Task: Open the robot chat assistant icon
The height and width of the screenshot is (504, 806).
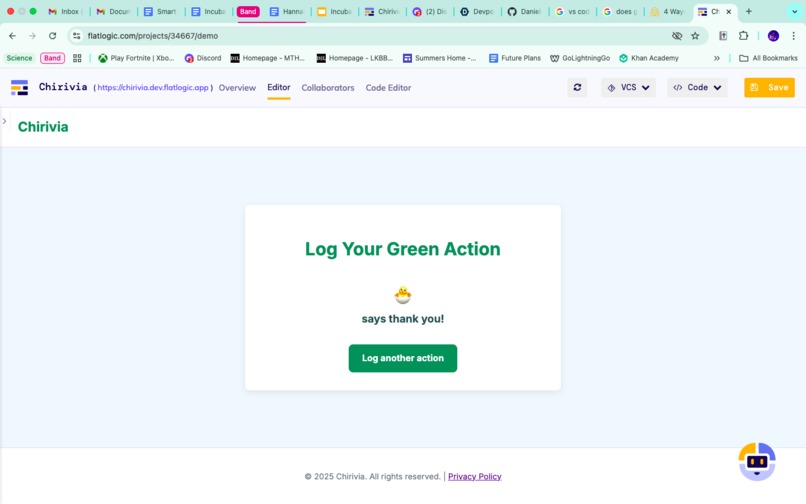Action: [757, 461]
